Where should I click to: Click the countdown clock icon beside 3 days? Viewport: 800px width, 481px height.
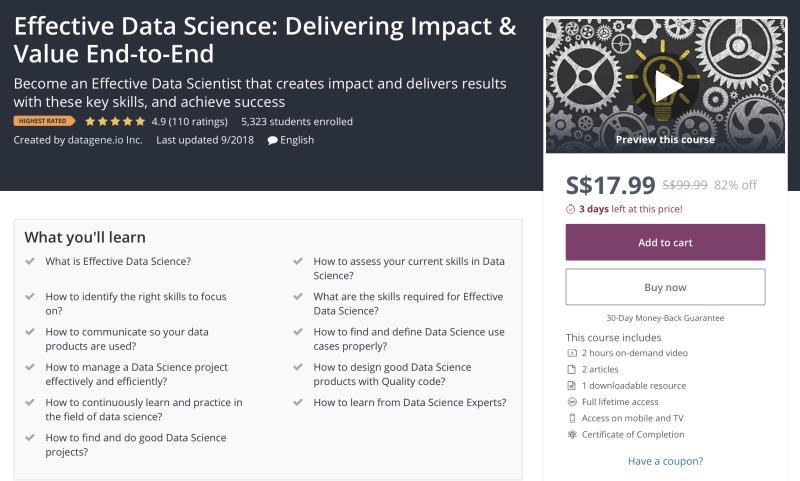coord(571,209)
